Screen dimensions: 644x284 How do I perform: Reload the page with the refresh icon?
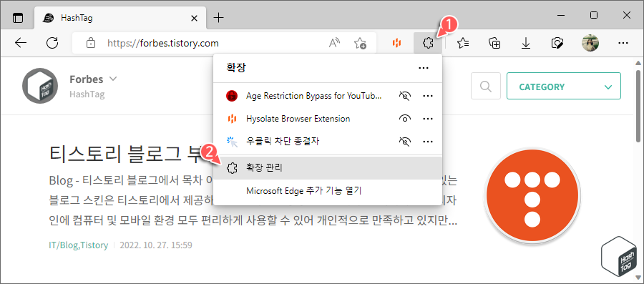[52, 43]
